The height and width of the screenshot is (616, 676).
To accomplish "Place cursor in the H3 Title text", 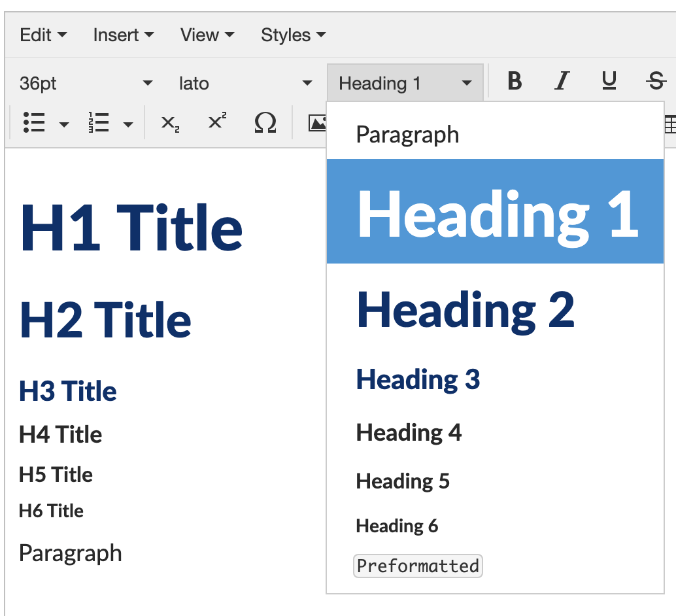I will coord(68,391).
